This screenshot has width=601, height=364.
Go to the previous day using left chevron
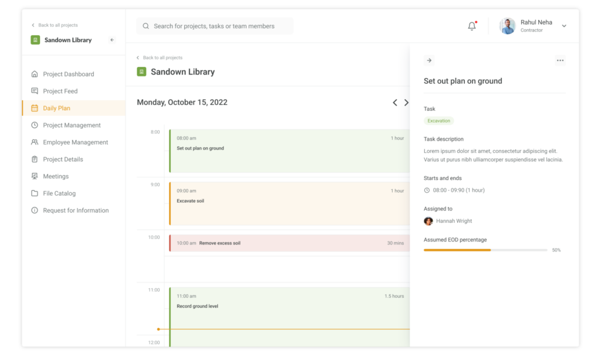395,103
